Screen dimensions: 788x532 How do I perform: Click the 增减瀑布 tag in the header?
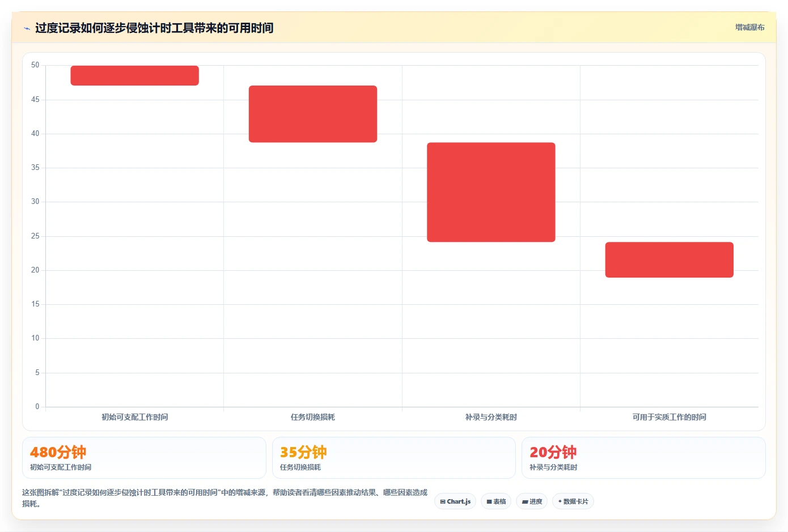click(749, 27)
